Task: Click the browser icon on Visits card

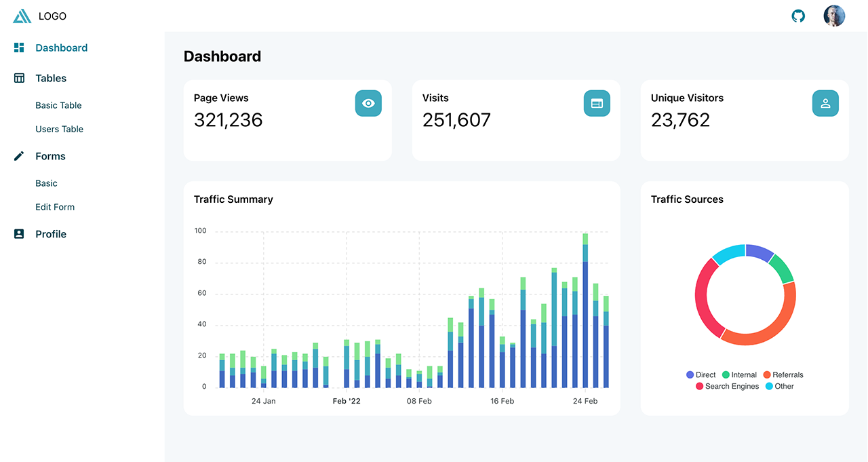Action: coord(597,103)
